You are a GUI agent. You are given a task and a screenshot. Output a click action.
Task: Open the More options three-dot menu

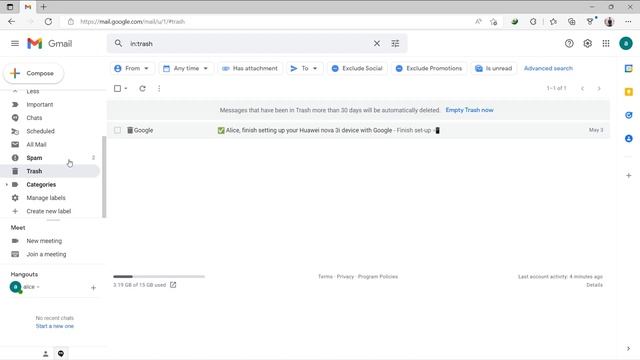click(x=159, y=88)
